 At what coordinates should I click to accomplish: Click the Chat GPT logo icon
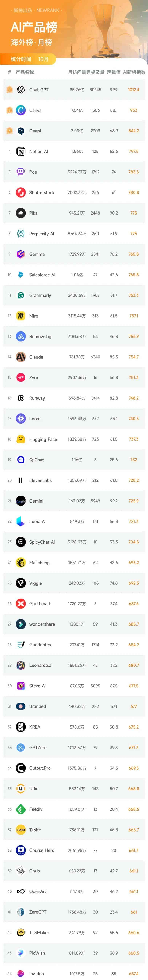[x=21, y=90]
